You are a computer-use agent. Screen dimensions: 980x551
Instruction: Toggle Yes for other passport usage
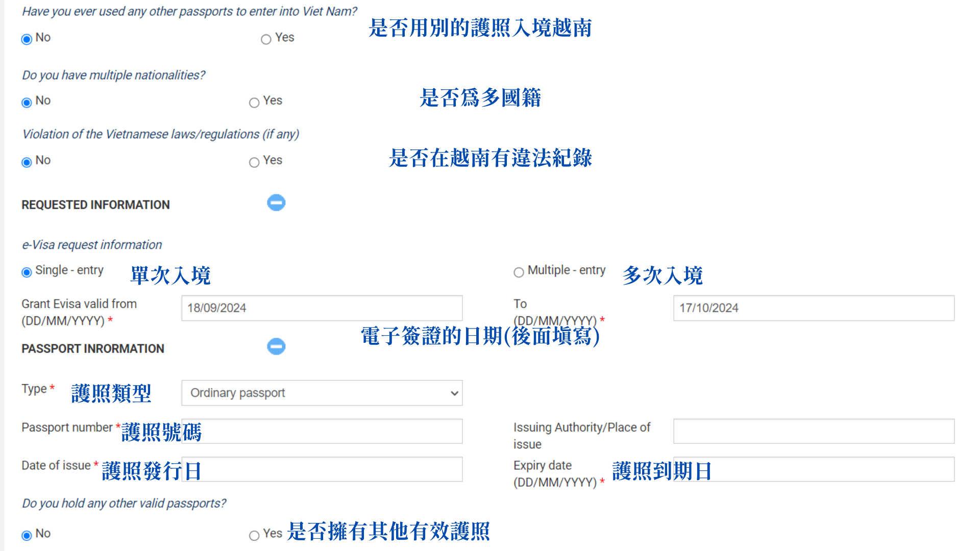tap(266, 38)
